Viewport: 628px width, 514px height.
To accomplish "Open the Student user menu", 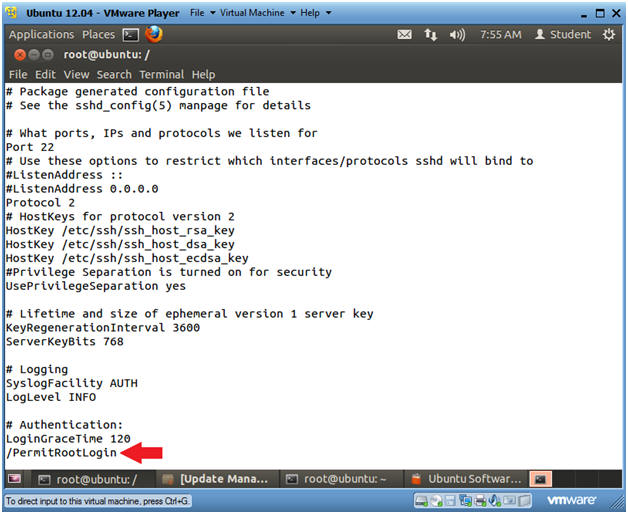I will [563, 34].
